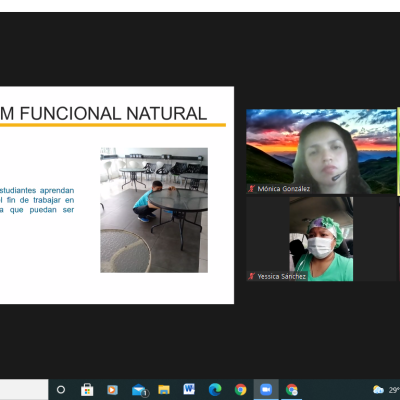Launch Microsoft Edge from the taskbar
Image resolution: width=400 pixels, height=400 pixels.
[215, 389]
